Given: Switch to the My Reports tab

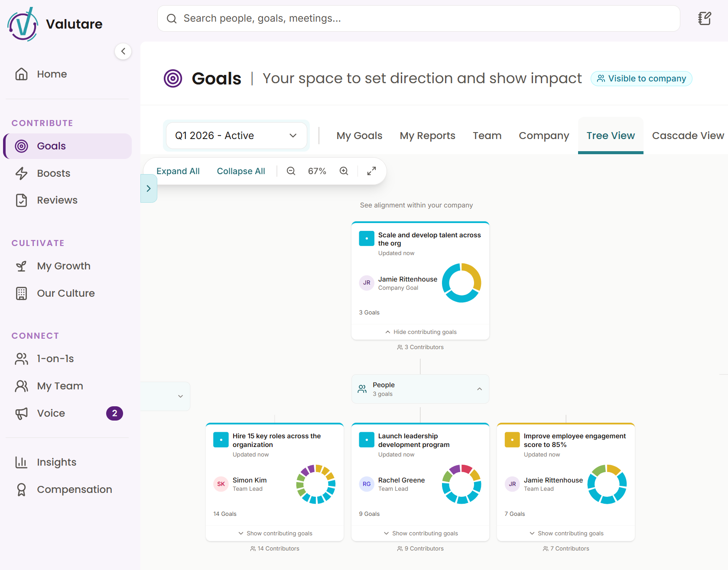Looking at the screenshot, I should [x=427, y=136].
